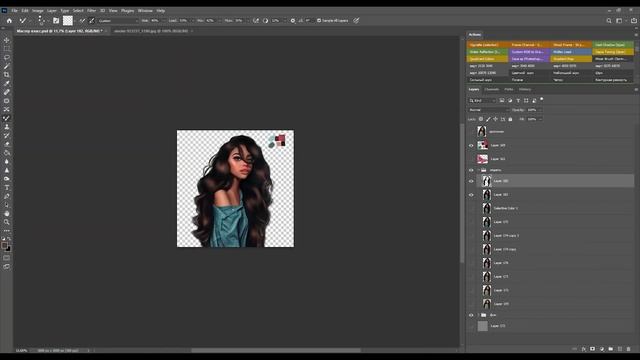The image size is (640, 360).
Task: Click the Home icon in options bar
Action: (x=9, y=20)
